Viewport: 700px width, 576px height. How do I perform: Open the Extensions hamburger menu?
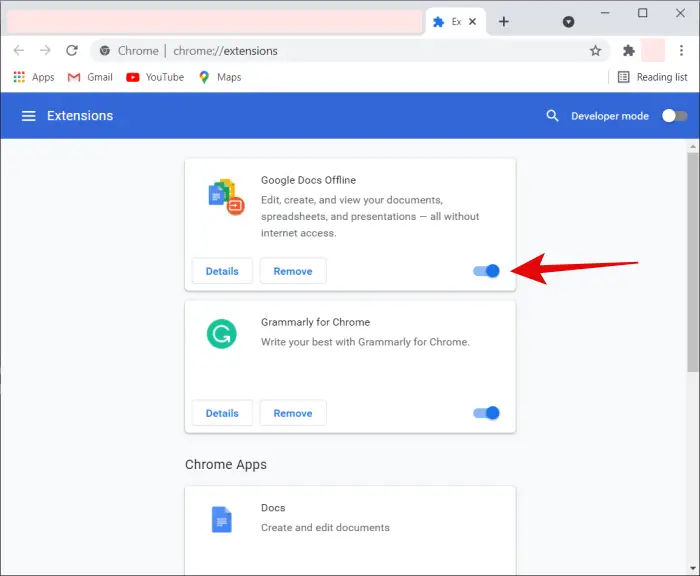click(29, 116)
